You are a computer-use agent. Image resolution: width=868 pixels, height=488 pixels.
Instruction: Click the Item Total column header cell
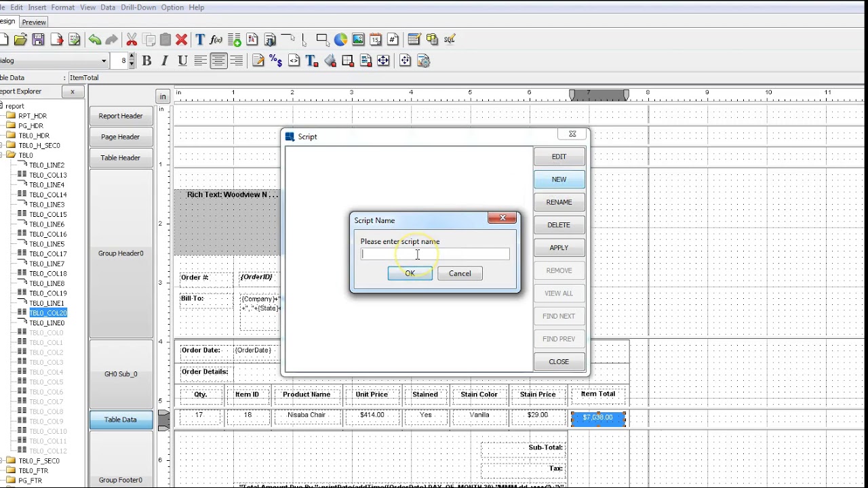coord(598,394)
